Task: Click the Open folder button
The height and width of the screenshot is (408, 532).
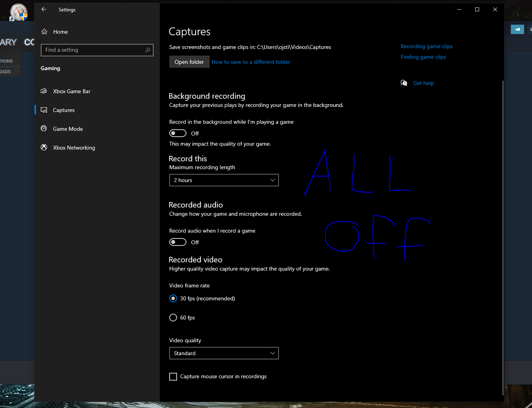Action: point(189,62)
